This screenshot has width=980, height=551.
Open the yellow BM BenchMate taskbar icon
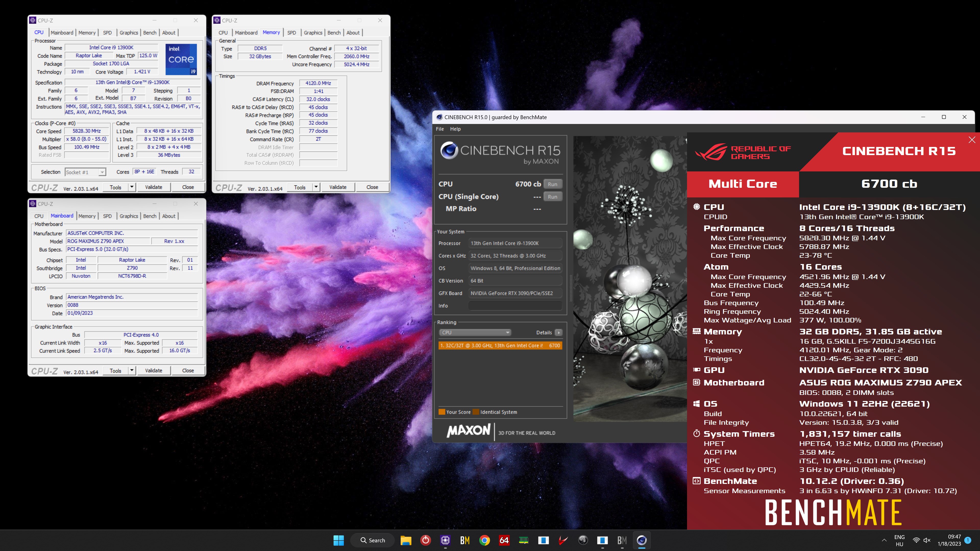465,540
